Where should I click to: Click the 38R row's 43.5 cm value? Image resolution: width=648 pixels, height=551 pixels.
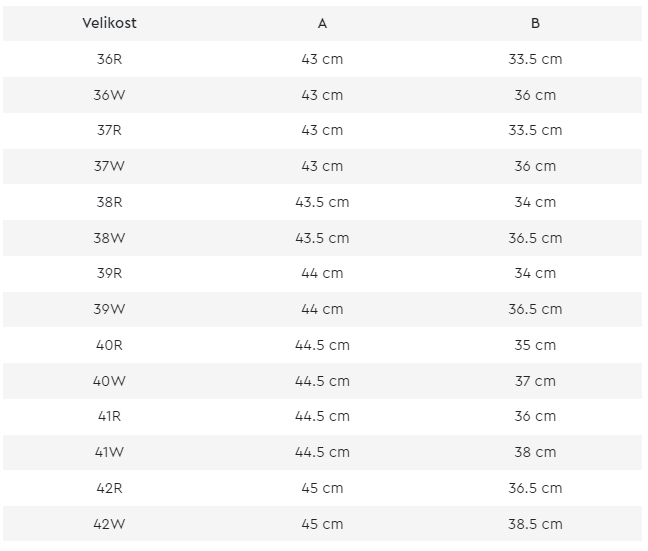322,202
